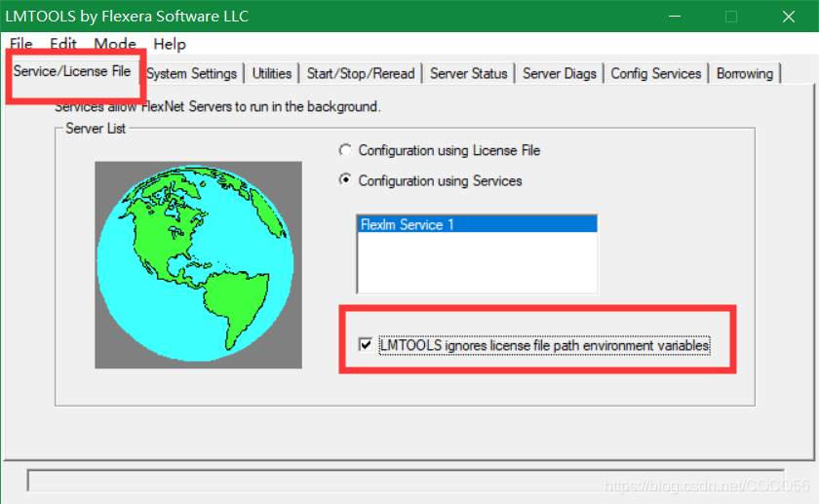Select Configuration using License File option
The height and width of the screenshot is (504, 819).
click(344, 150)
